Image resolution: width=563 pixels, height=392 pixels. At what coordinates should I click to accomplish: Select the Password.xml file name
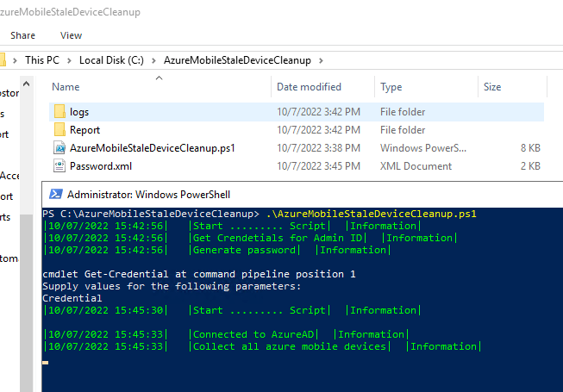coord(102,166)
